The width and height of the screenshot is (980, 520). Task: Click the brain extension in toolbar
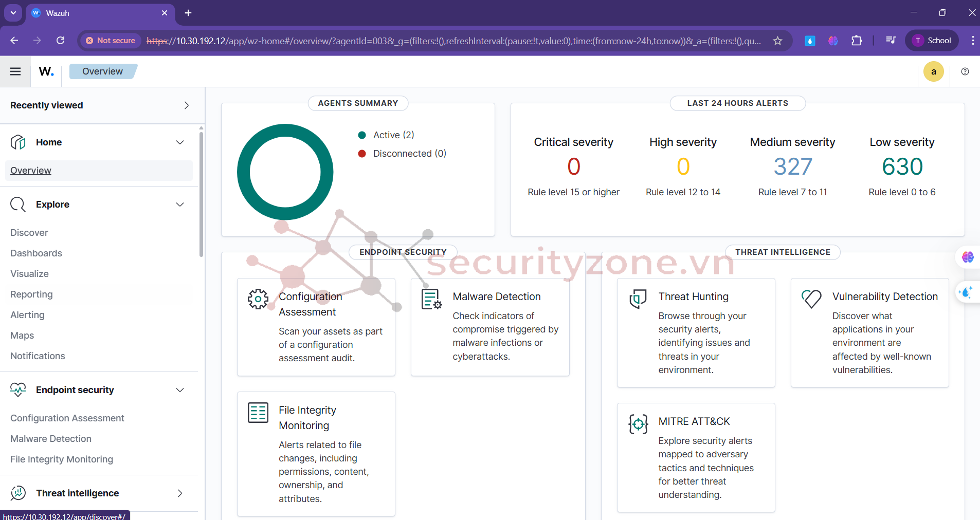click(833, 41)
